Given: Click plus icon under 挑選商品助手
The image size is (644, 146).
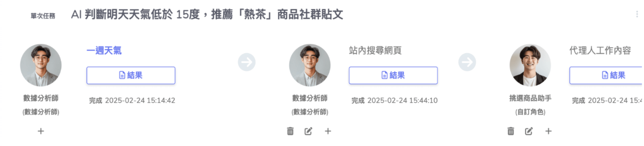Looking at the screenshot, I should [x=548, y=131].
